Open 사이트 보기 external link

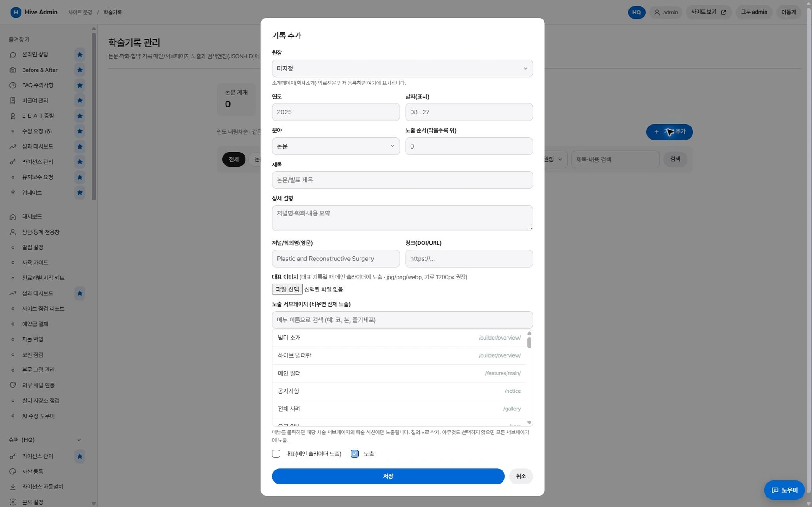(x=708, y=12)
